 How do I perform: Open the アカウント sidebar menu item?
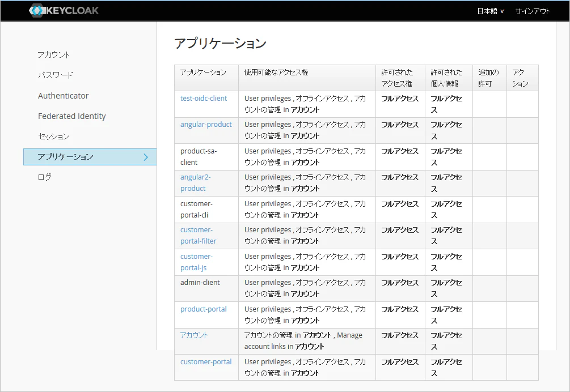pyautogui.click(x=54, y=55)
